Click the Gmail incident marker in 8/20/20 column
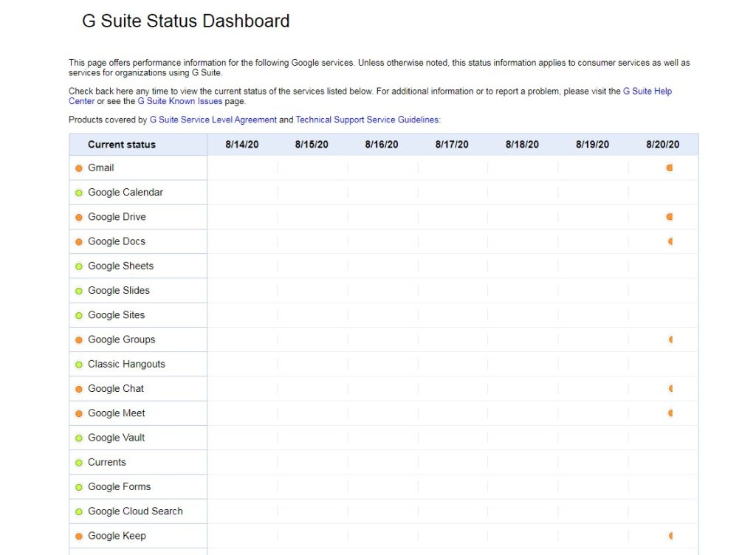 pos(669,168)
